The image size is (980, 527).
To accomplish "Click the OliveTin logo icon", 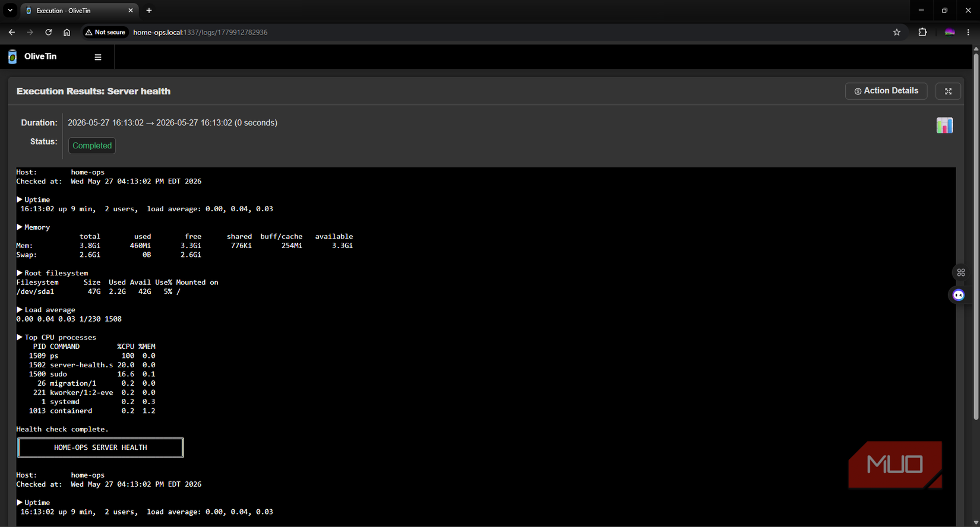I will tap(12, 57).
